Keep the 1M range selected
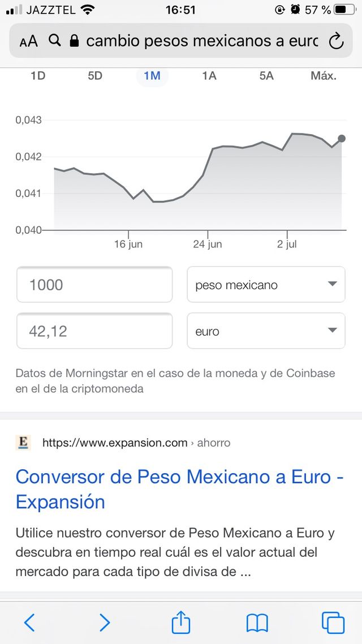362x644 pixels. pos(152,75)
